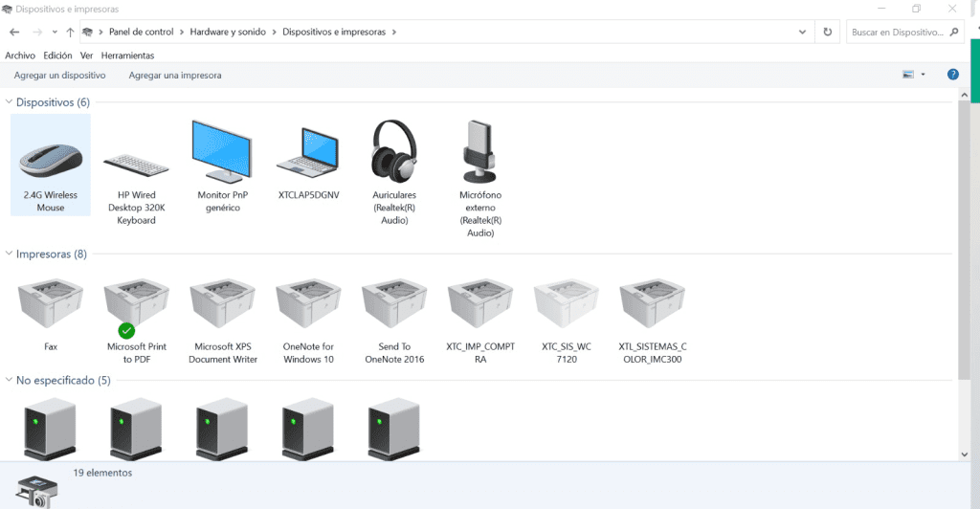Open the view options dropdown arrow
The image size is (980, 509).
pyautogui.click(x=923, y=75)
